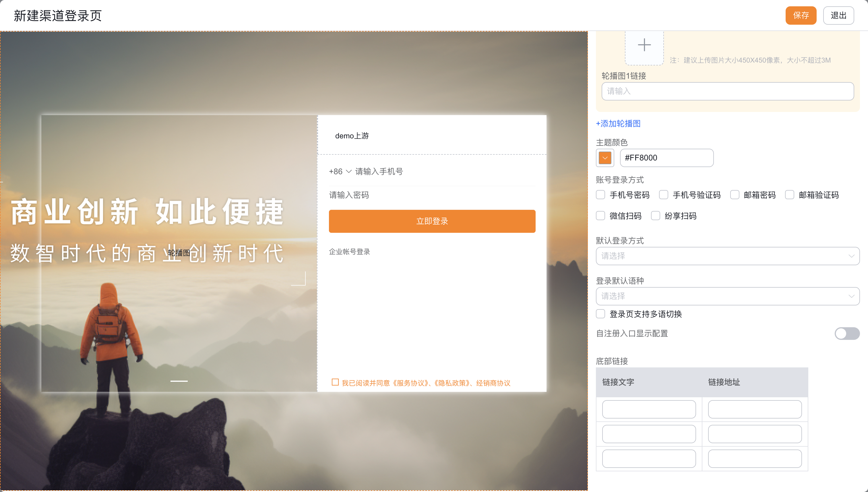
Task: Click first row 链接文字 input
Action: 649,409
